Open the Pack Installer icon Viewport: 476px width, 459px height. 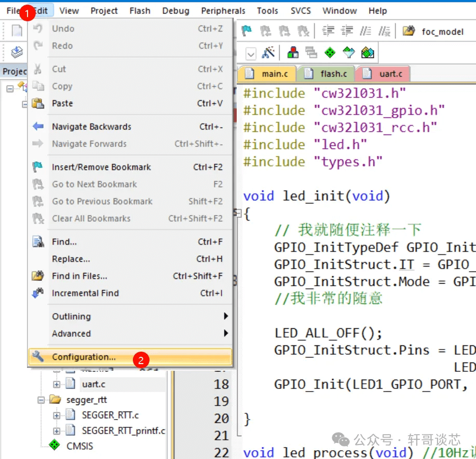(x=368, y=53)
